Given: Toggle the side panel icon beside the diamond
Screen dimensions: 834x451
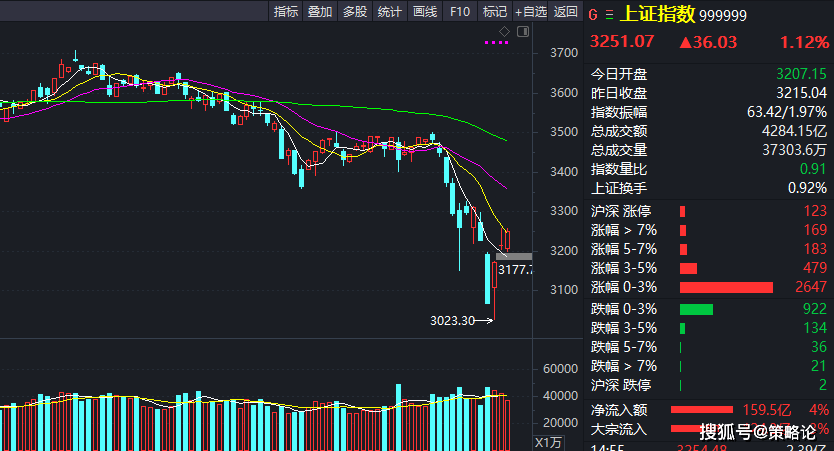Looking at the screenshot, I should [x=519, y=32].
